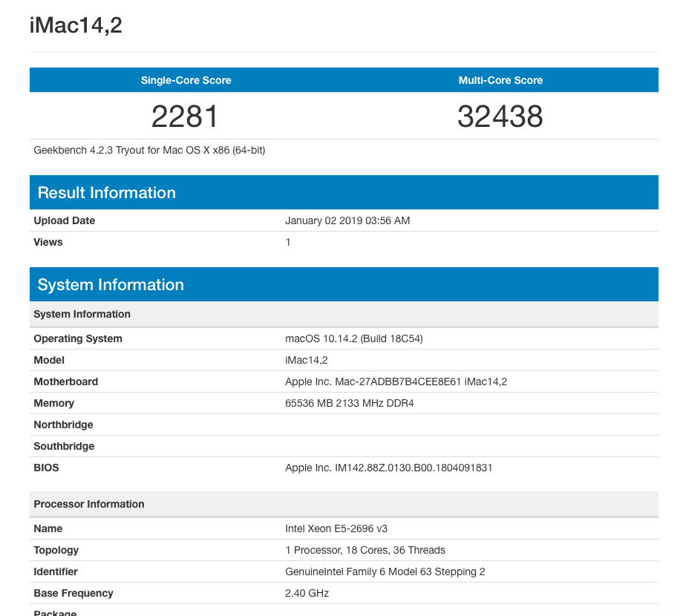Click the BIOS version value
The image size is (680, 616).
[x=389, y=468]
